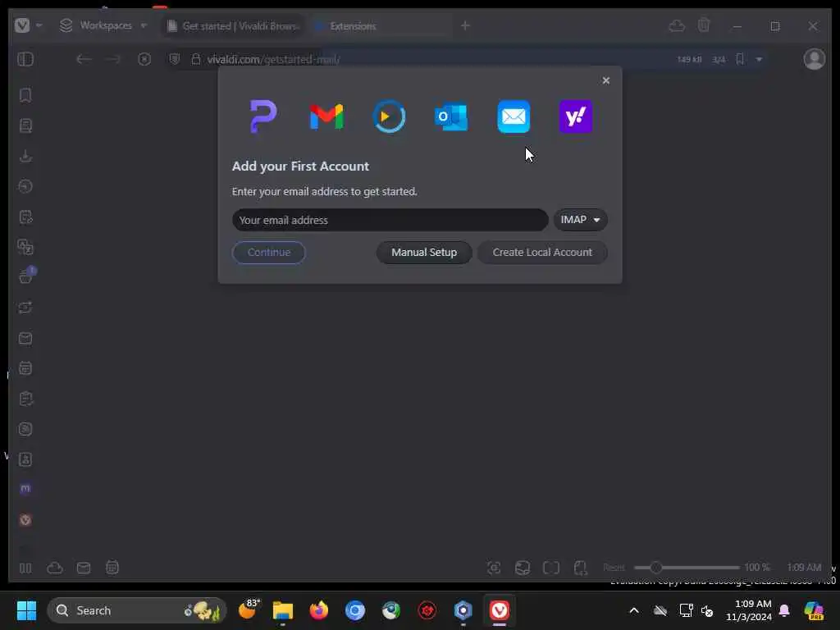The image size is (840, 630).
Task: Reset the page zoom
Action: pos(614,568)
